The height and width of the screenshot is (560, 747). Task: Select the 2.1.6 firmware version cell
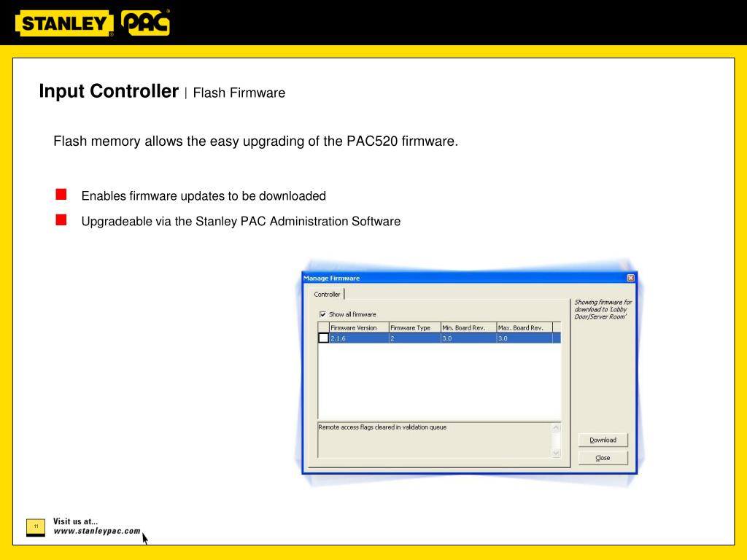(359, 338)
